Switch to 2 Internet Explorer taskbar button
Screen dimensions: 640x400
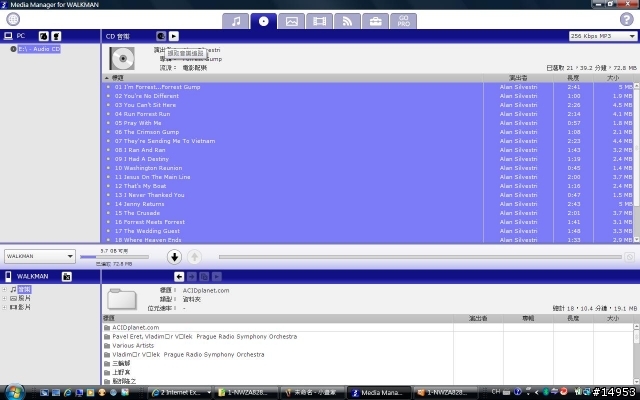[x=180, y=393]
